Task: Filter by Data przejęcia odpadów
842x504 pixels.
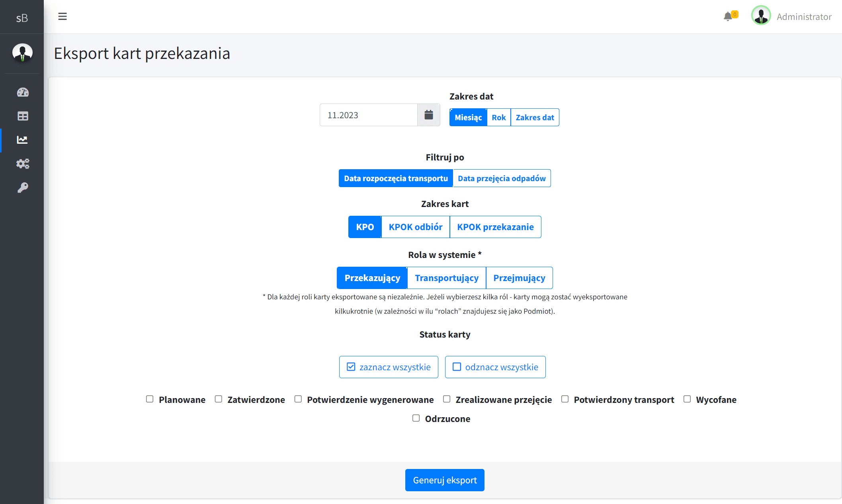Action: (501, 178)
